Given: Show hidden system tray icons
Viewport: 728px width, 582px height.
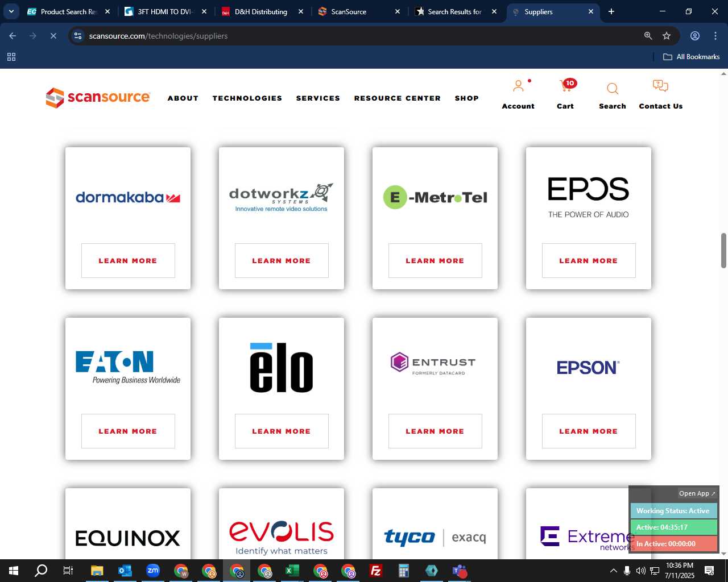Looking at the screenshot, I should point(613,571).
